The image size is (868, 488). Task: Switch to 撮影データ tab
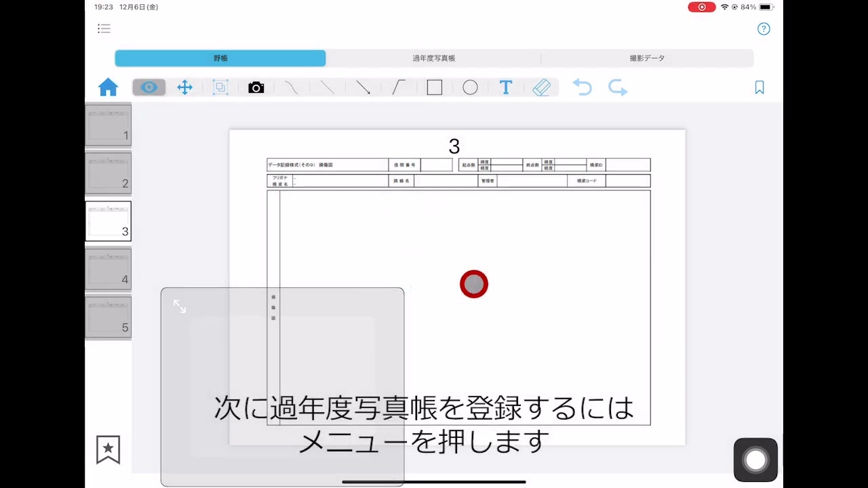648,58
